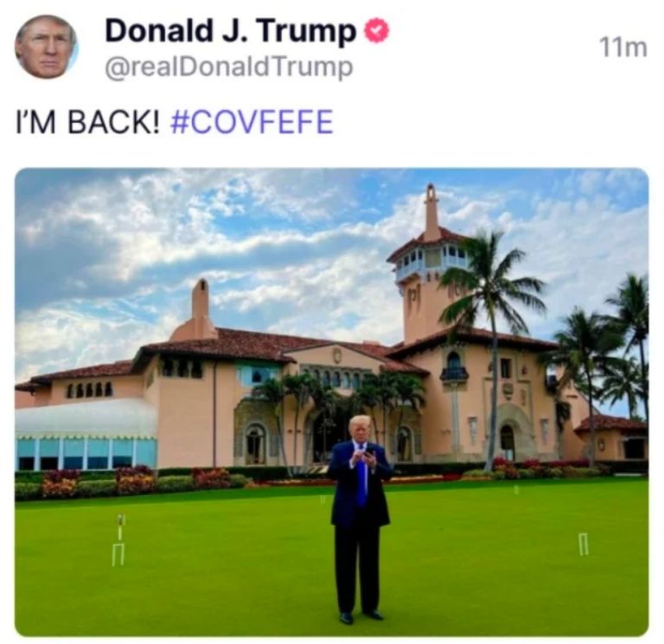This screenshot has width=664, height=644.
Task: Click the left croquet wicket on lawn
Action: tap(119, 540)
